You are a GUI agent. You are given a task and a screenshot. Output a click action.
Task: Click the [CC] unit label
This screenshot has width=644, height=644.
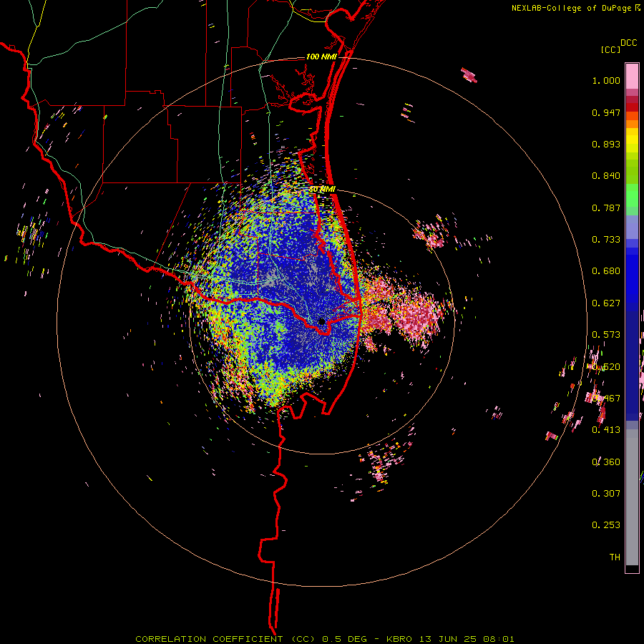[x=611, y=49]
